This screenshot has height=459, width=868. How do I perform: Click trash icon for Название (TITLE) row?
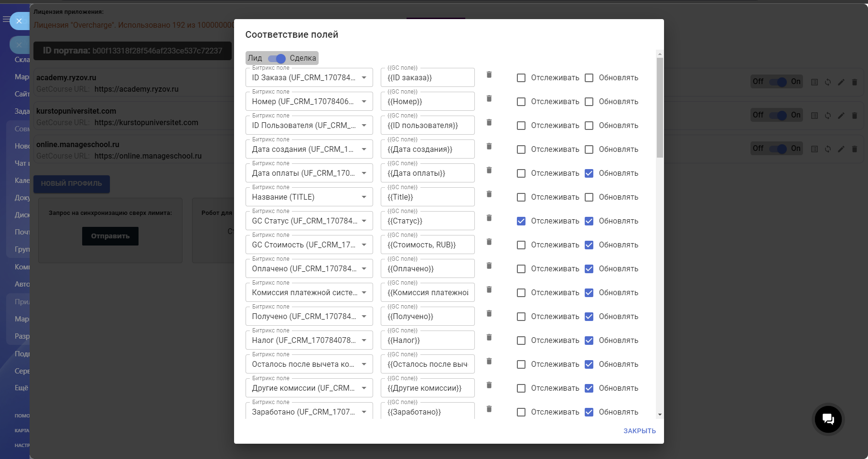[489, 194]
